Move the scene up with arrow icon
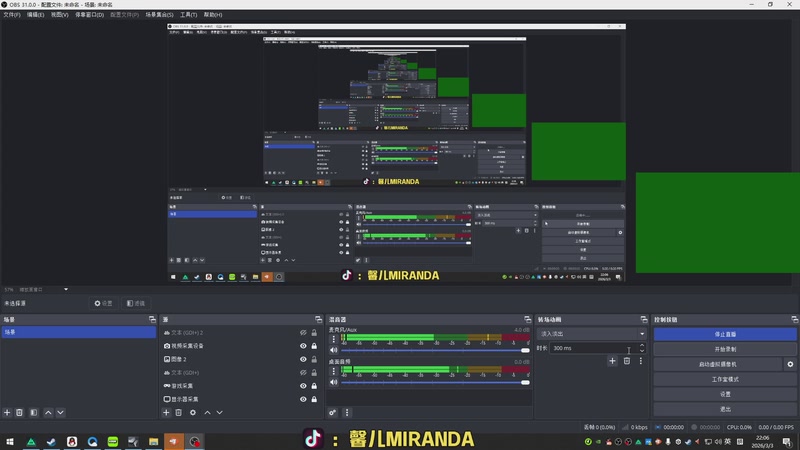The image size is (800, 450). [48, 412]
